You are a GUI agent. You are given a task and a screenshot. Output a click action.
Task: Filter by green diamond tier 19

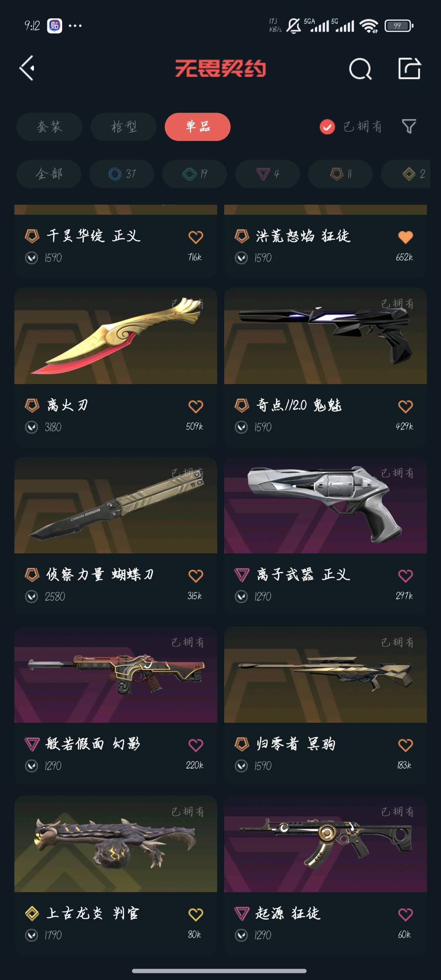point(194,174)
